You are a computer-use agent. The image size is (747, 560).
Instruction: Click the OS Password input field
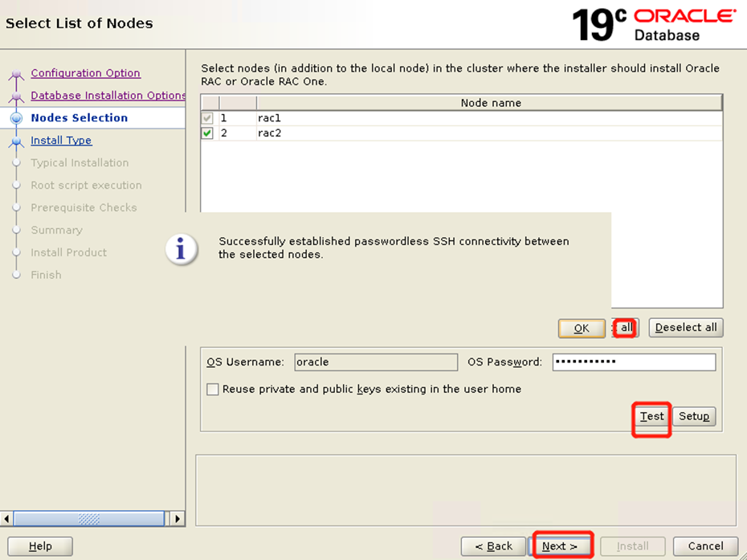(x=633, y=362)
